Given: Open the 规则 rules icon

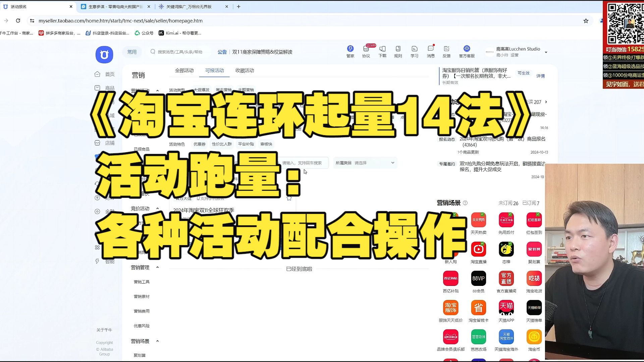Looking at the screenshot, I should pos(398,52).
